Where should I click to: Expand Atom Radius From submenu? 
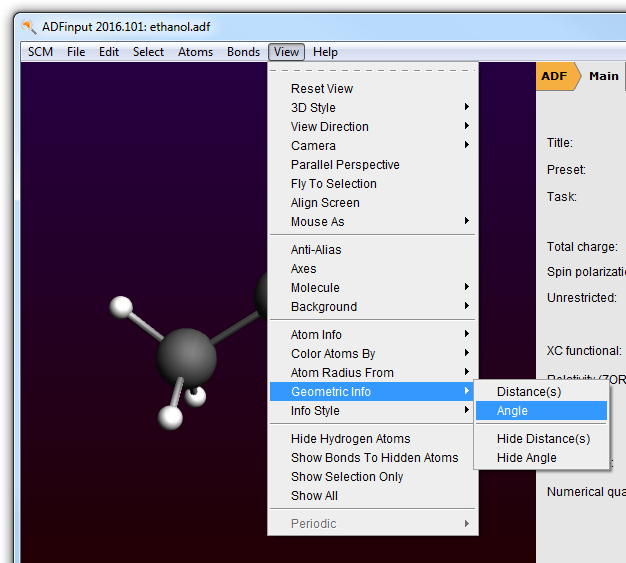pos(372,373)
